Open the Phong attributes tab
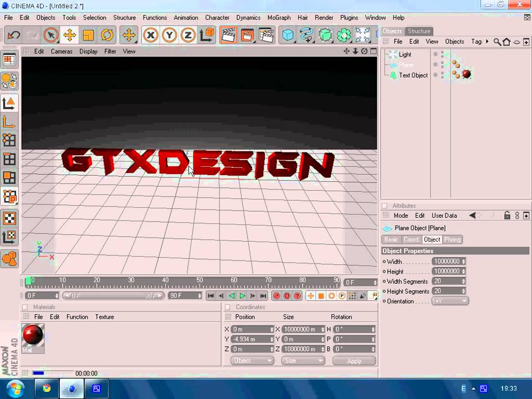Viewport: 532px width, 399px height. [452, 239]
